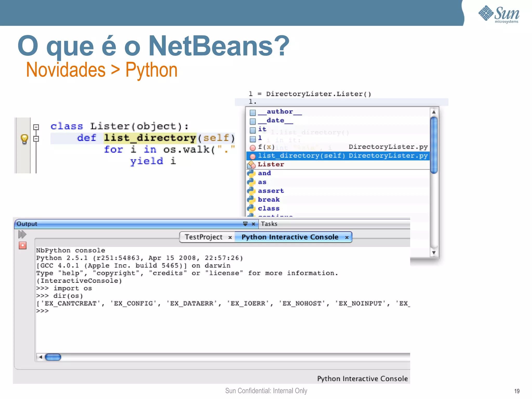Click the Python Interactive Console status text

pyautogui.click(x=362, y=379)
